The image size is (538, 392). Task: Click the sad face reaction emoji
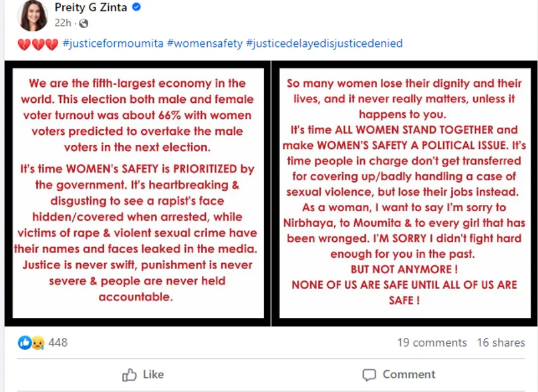(x=37, y=343)
